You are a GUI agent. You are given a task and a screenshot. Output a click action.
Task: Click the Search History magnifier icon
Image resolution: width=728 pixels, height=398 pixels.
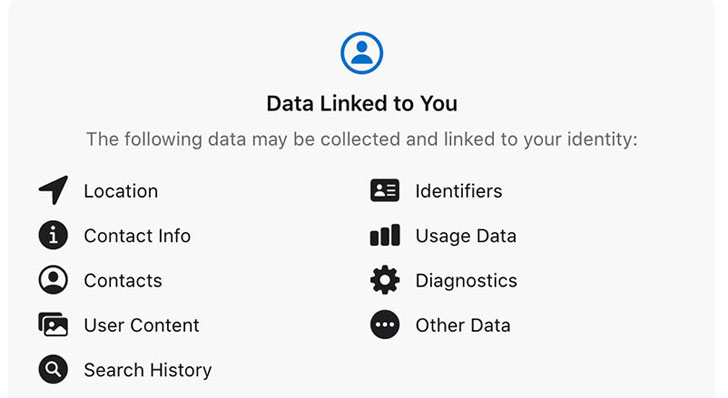[53, 369]
